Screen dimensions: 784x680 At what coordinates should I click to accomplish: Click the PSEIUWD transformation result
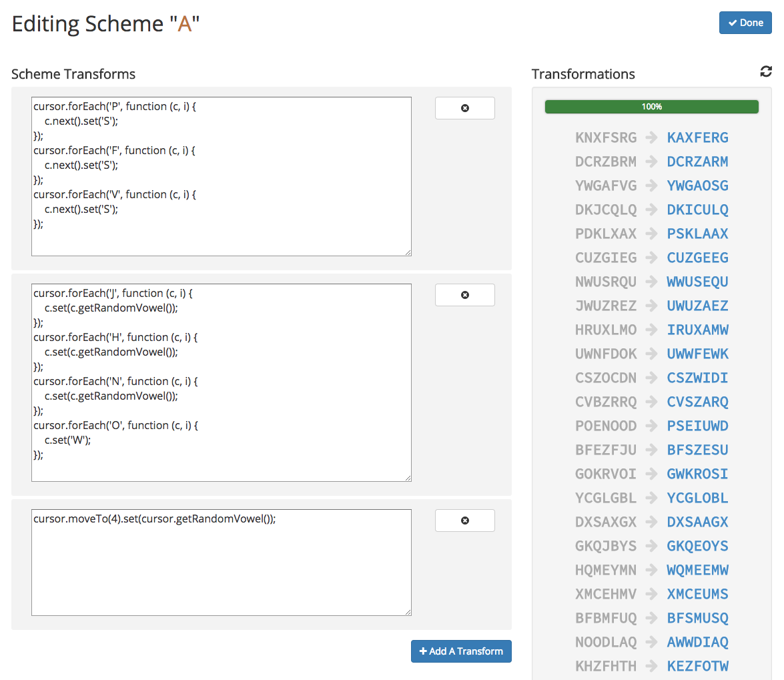coord(697,426)
